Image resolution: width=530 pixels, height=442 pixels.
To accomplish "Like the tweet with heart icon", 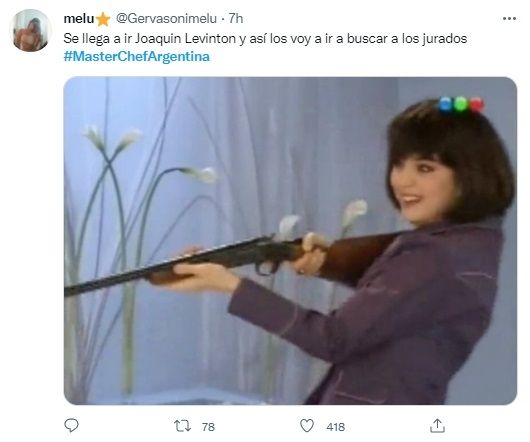I will coord(307,426).
